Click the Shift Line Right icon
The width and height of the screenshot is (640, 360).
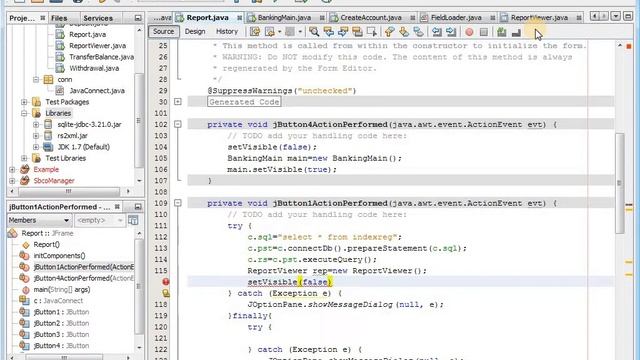tap(451, 31)
